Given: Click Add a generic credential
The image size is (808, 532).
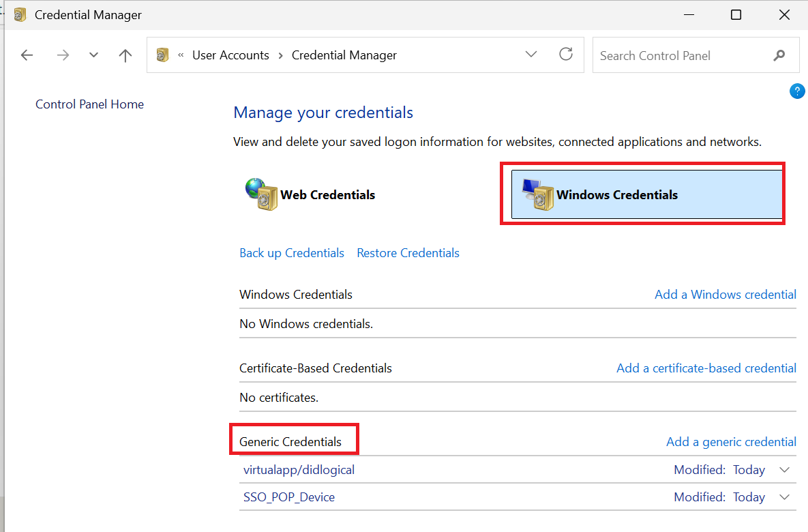Looking at the screenshot, I should pos(731,441).
